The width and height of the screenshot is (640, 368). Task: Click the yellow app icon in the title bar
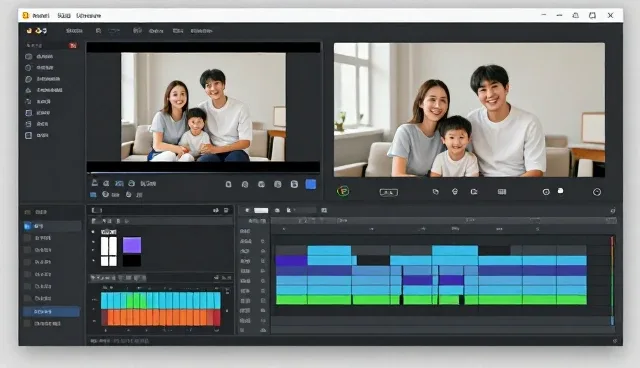coord(26,16)
